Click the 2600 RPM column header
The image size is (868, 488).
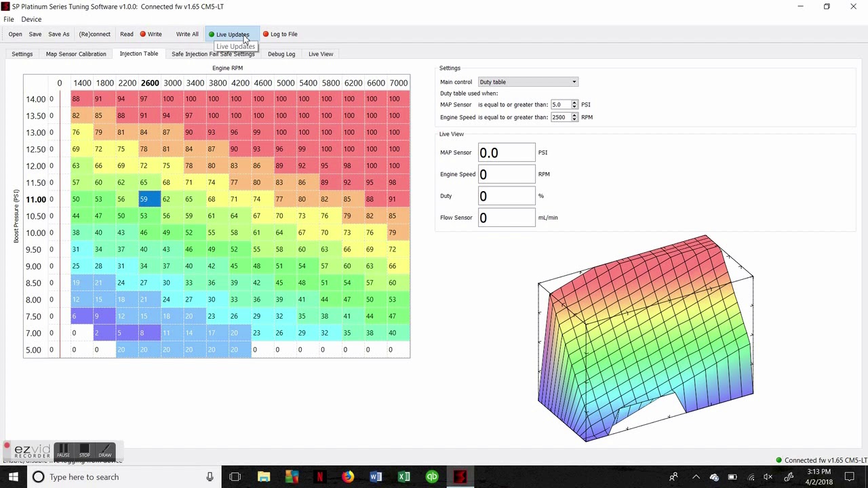click(150, 83)
